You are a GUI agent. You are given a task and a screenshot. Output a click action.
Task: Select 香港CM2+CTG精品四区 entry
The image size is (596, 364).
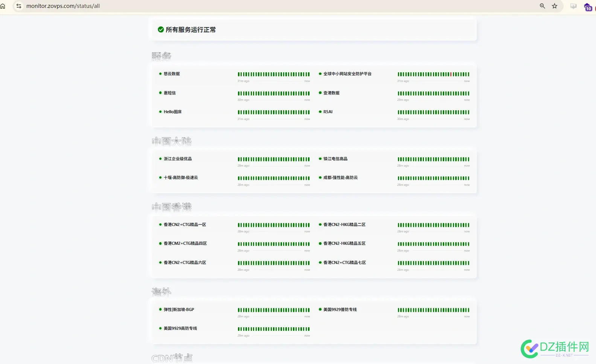point(185,243)
